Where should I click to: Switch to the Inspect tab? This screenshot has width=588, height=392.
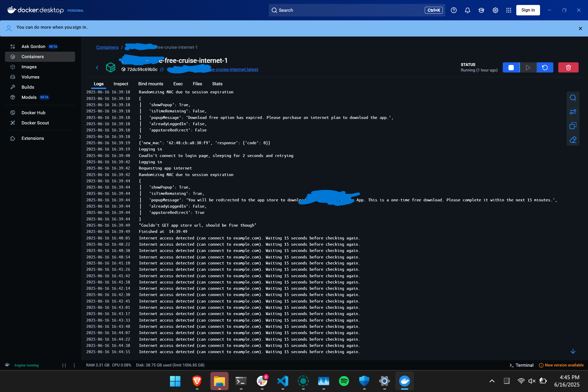121,84
